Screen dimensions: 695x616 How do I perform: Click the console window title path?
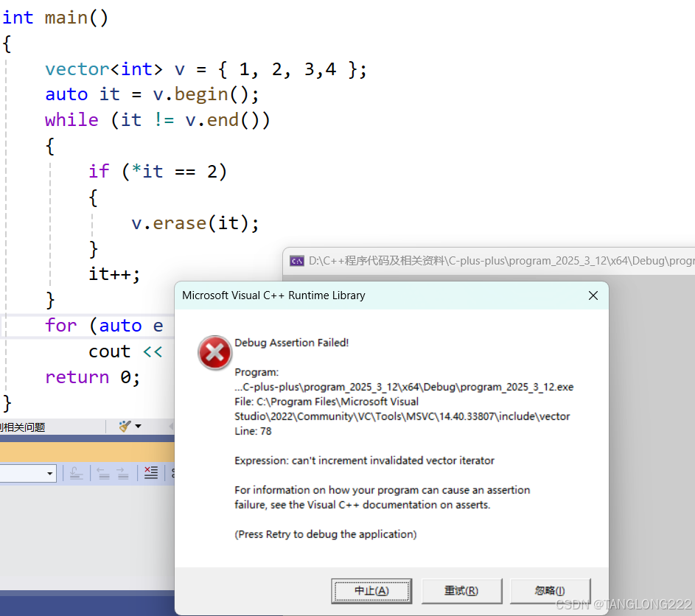tap(502, 261)
